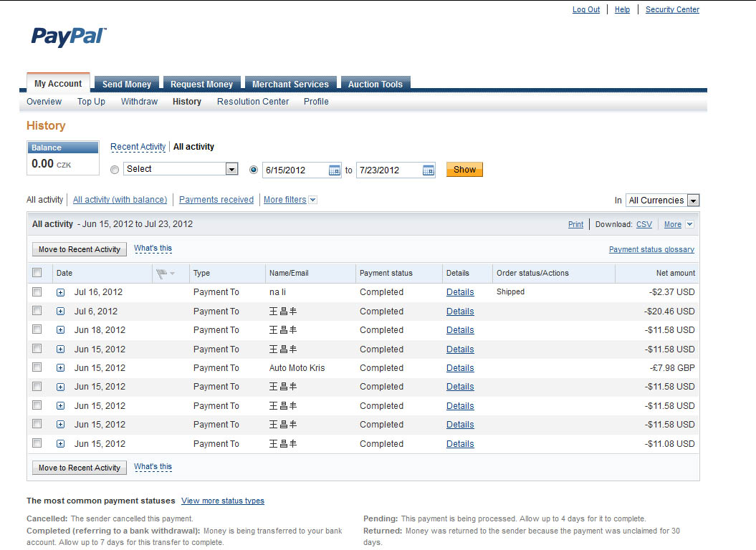Expand the Jun 18, 2012 transaction plus icon
This screenshot has width=756, height=550.
60,330
